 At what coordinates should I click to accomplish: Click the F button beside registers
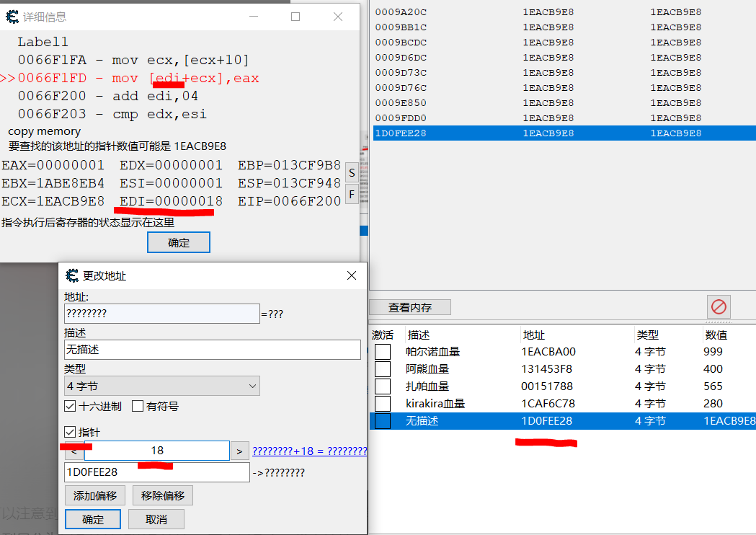coord(351,194)
